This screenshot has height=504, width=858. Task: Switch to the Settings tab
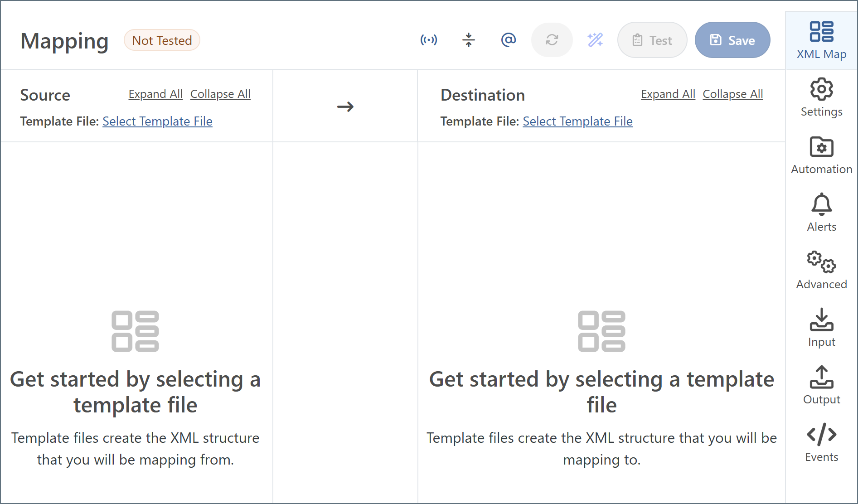[821, 98]
